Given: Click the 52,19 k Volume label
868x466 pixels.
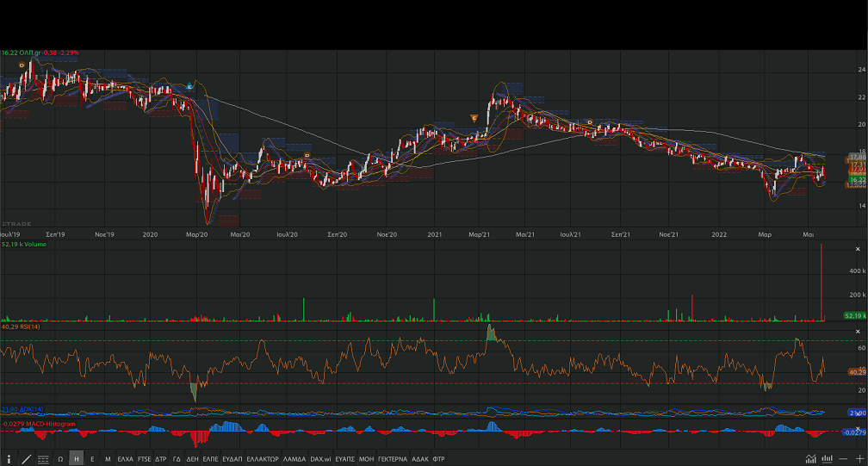Looking at the screenshot, I should click(x=24, y=245).
